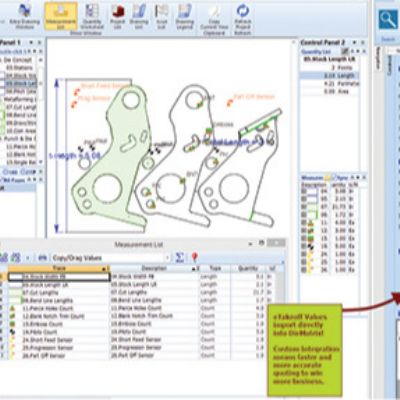The width and height of the screenshot is (400, 400).
Task: Toggle checkbox for row 19 in Measure panel
Action: point(304,246)
